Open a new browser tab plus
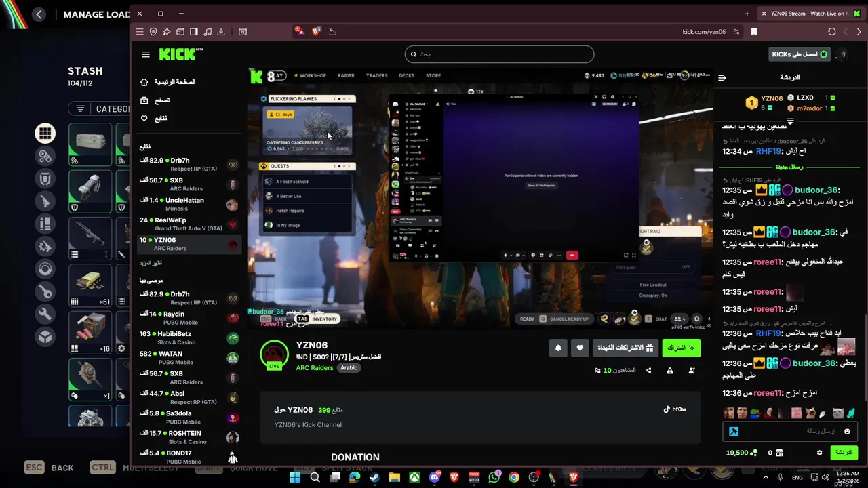The height and width of the screenshot is (488, 868). (747, 14)
